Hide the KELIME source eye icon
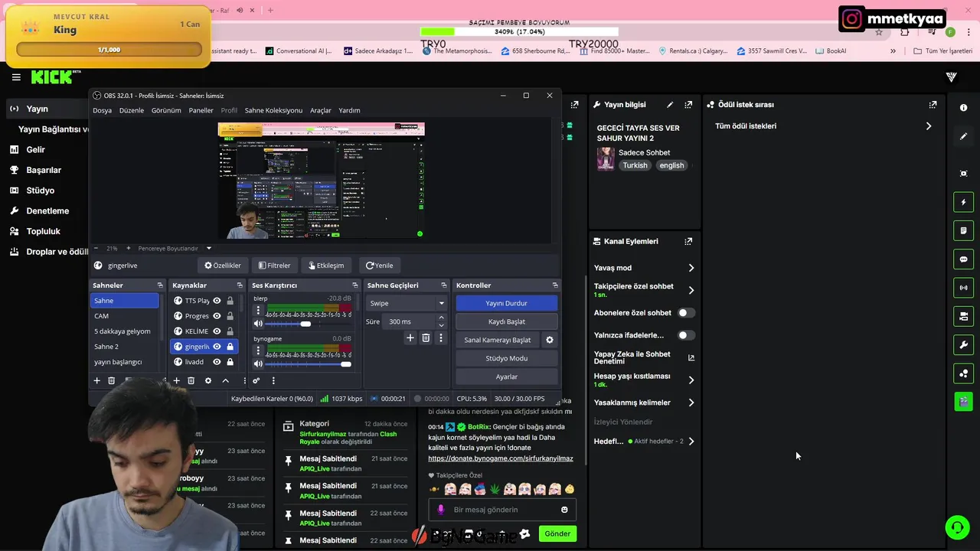The height and width of the screenshot is (551, 980). point(217,331)
